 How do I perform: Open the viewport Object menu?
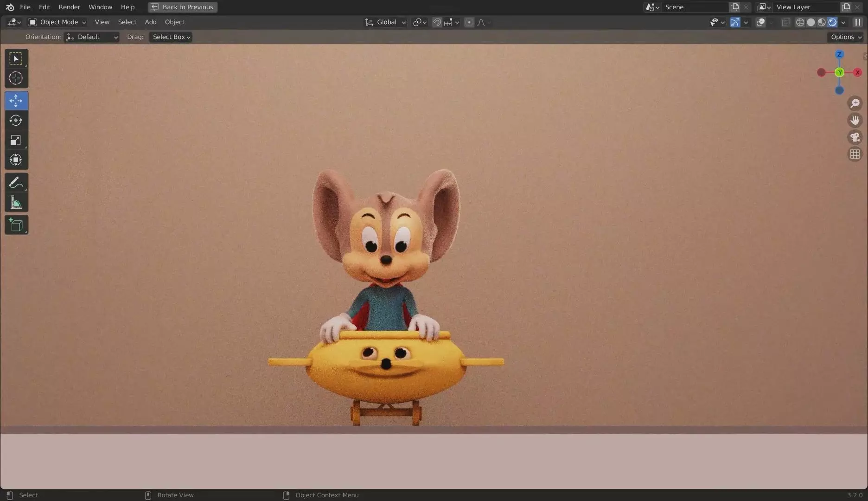(175, 22)
